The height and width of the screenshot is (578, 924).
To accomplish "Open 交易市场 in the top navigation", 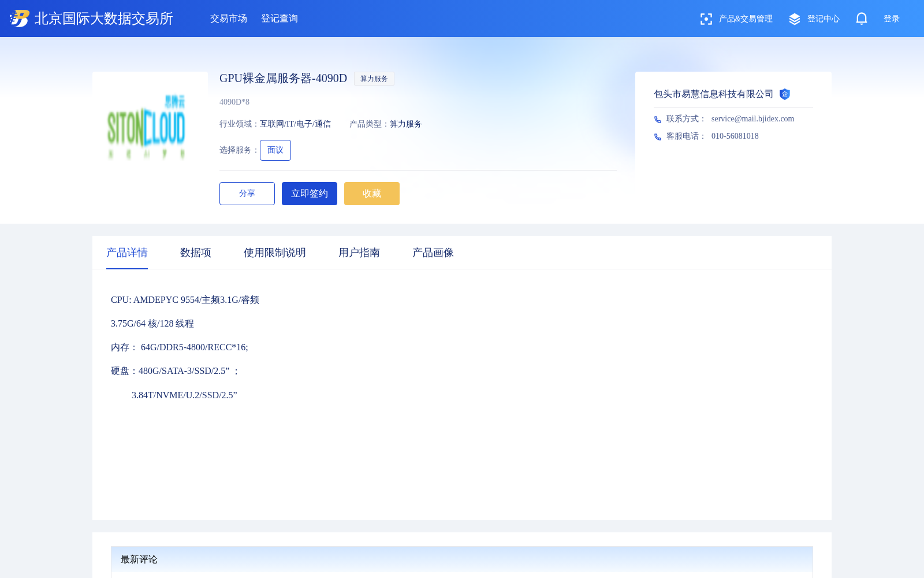I will click(229, 18).
